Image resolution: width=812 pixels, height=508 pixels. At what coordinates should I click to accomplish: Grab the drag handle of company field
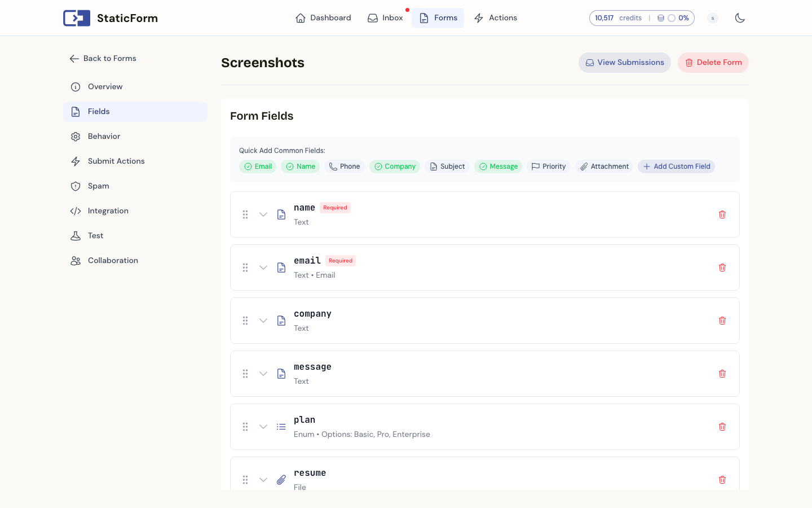(x=245, y=321)
